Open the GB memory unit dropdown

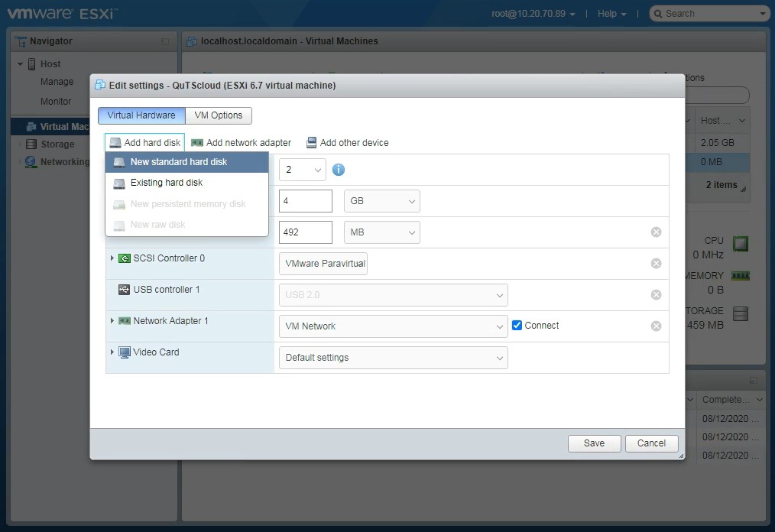(x=382, y=201)
